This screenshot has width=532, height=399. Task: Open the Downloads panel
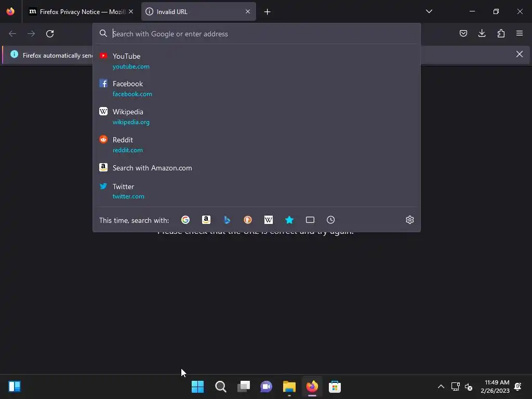(482, 33)
